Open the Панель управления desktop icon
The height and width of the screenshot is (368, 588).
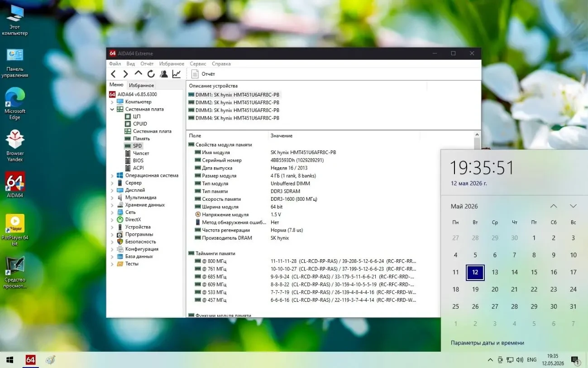[x=15, y=63]
